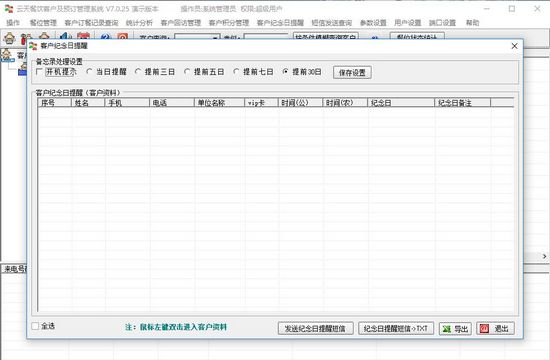Select the 提前七日 radio option
The image size is (550, 360).
click(x=236, y=72)
